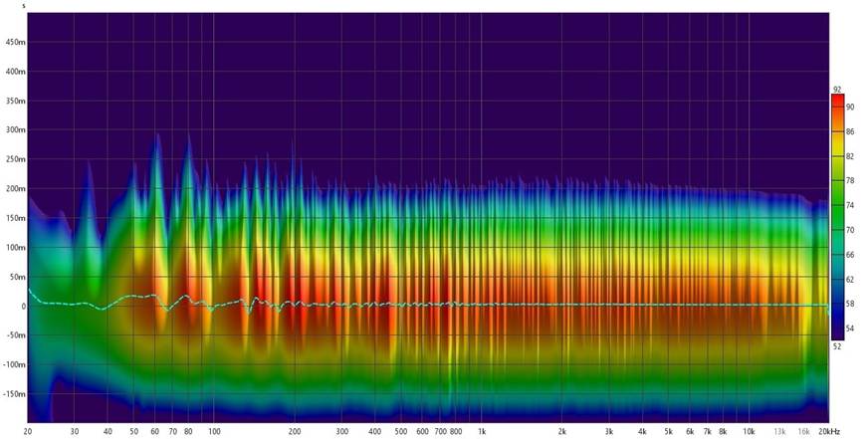Screen dimensions: 868x439
Task: Click the 300m label on time axis
Action: click(16, 130)
